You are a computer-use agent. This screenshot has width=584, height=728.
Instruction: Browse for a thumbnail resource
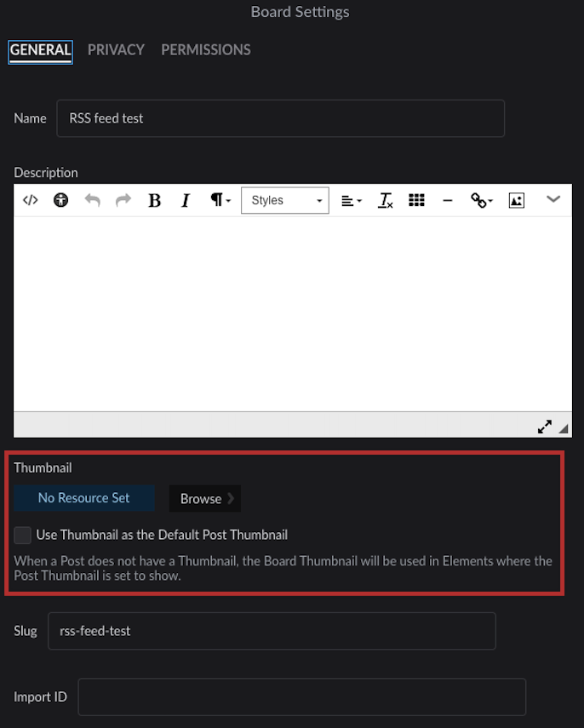click(204, 499)
